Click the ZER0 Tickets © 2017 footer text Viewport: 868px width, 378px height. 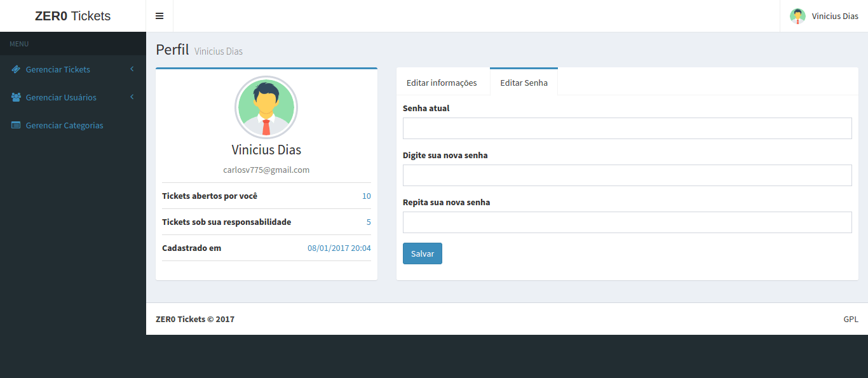coord(195,319)
